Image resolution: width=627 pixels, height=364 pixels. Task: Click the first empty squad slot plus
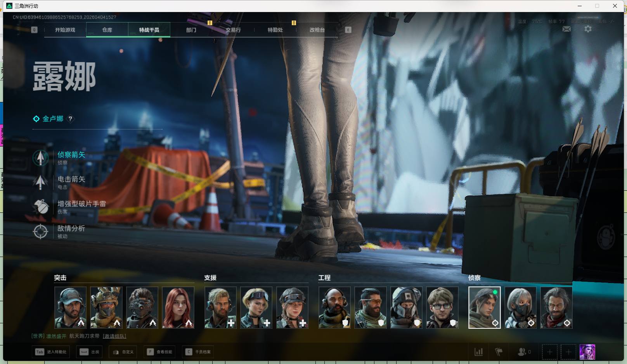(x=549, y=352)
